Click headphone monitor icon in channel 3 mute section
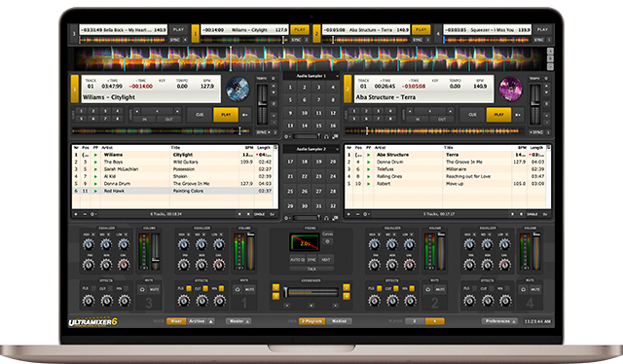This screenshot has width=623, height=364. coord(142,289)
